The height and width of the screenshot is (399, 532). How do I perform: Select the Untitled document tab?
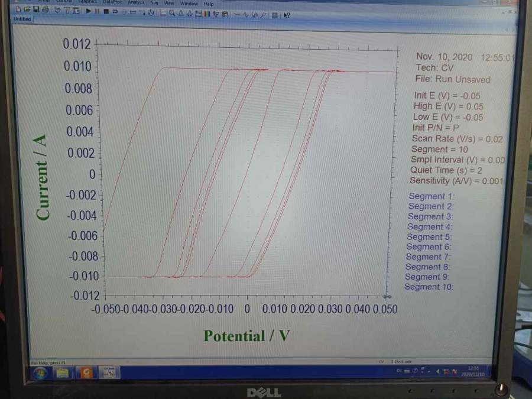click(22, 20)
